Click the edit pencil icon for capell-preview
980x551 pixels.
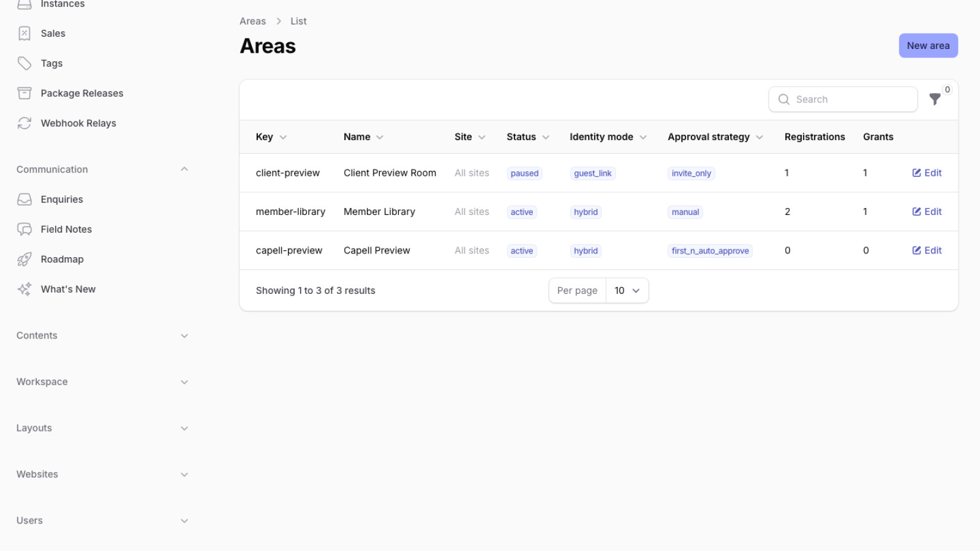coord(917,250)
